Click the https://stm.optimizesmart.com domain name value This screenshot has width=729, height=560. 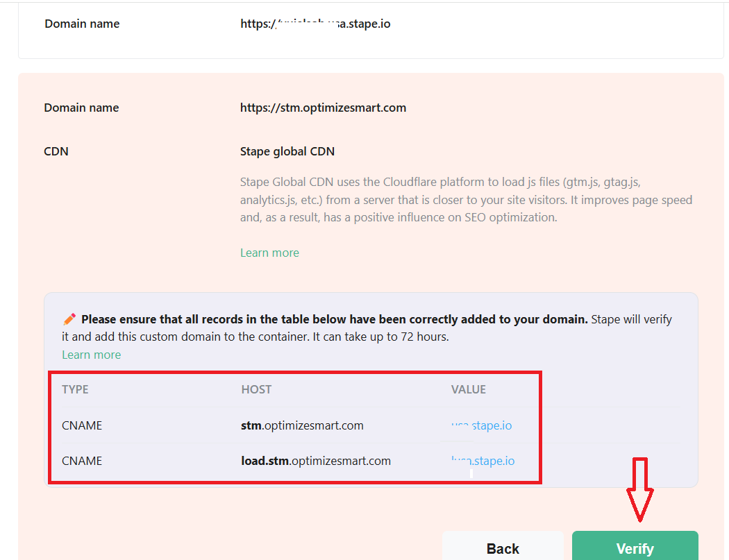point(323,108)
